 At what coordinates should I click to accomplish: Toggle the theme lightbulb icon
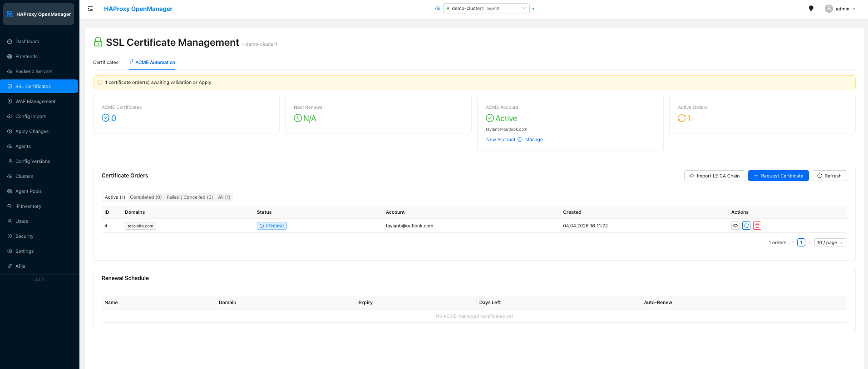click(x=811, y=9)
